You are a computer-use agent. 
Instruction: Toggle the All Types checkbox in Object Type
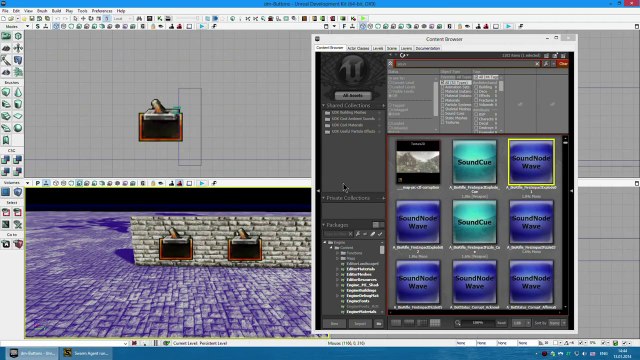(x=443, y=82)
